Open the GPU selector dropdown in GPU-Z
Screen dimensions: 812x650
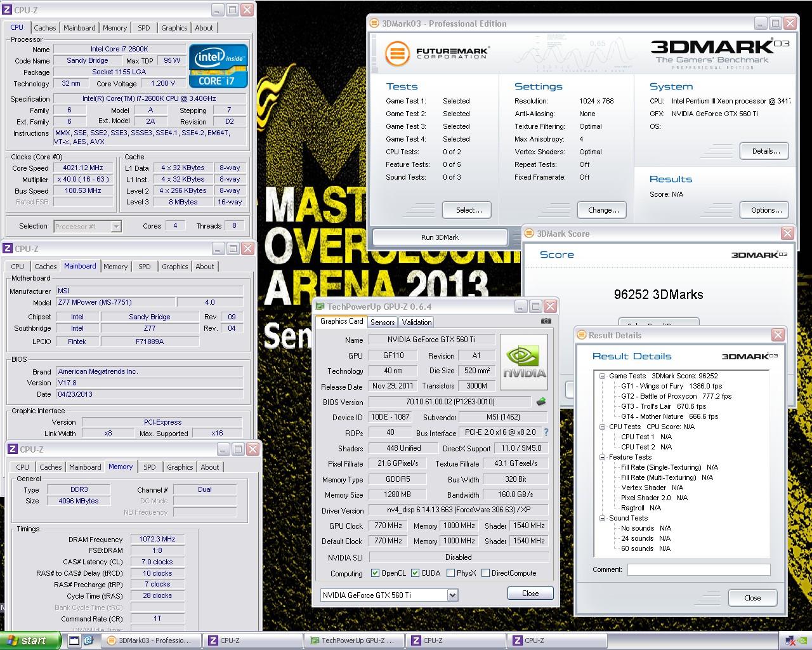(452, 595)
